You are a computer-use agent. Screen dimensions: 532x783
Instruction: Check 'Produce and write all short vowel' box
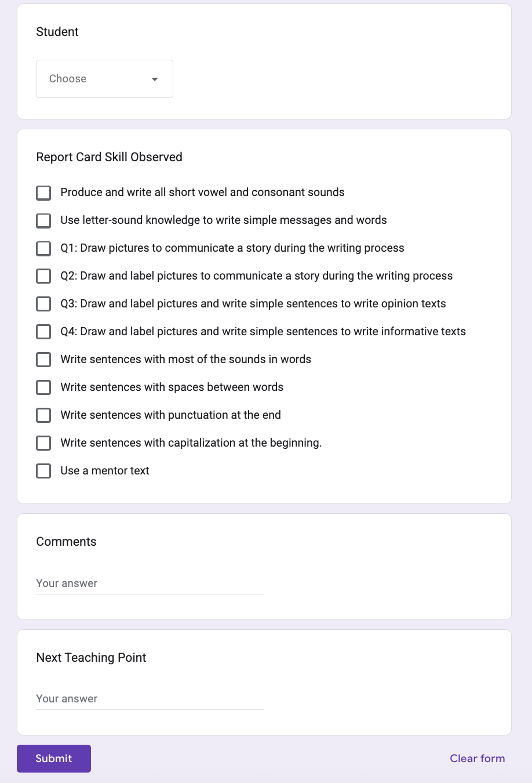43,193
